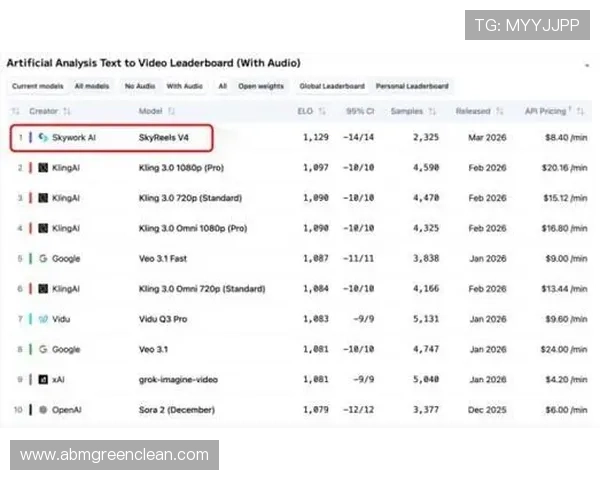Open the SkyReels V4 model link
This screenshot has width=600, height=480.
click(x=164, y=137)
